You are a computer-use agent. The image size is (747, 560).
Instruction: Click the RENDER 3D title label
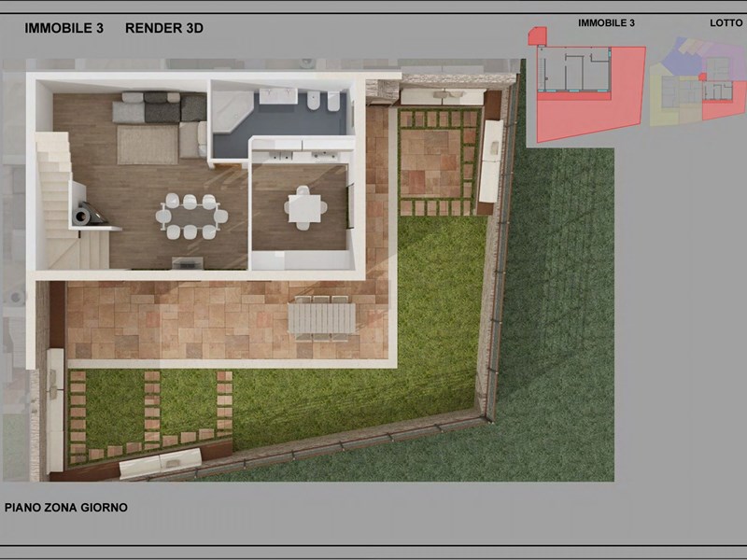pyautogui.click(x=164, y=28)
